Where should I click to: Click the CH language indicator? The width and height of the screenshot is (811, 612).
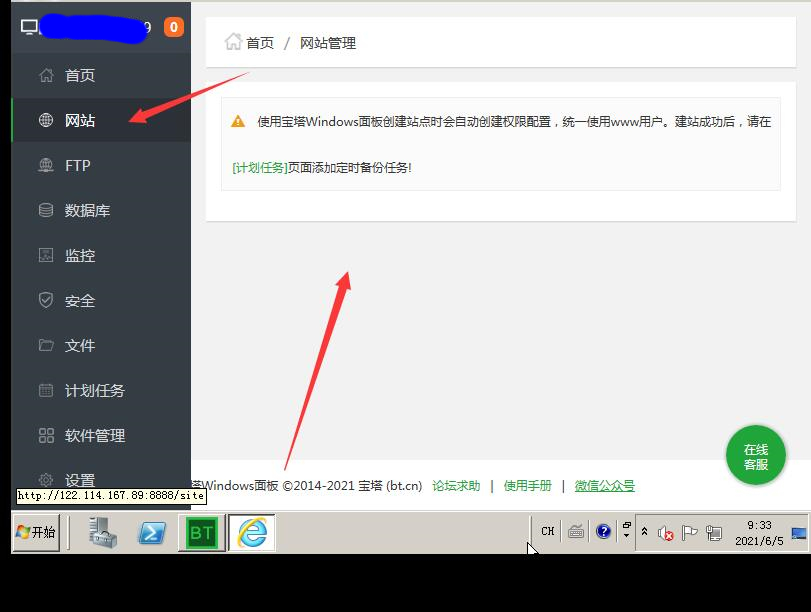pyautogui.click(x=548, y=531)
